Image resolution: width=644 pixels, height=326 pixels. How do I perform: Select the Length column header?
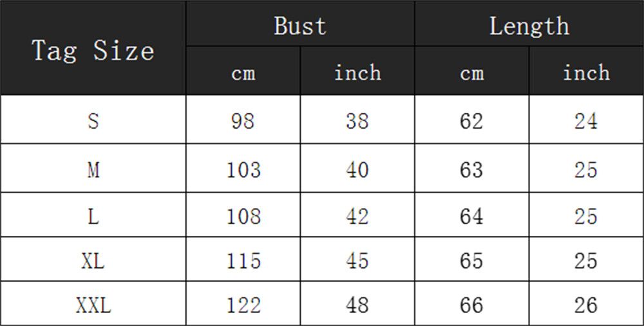tap(529, 23)
